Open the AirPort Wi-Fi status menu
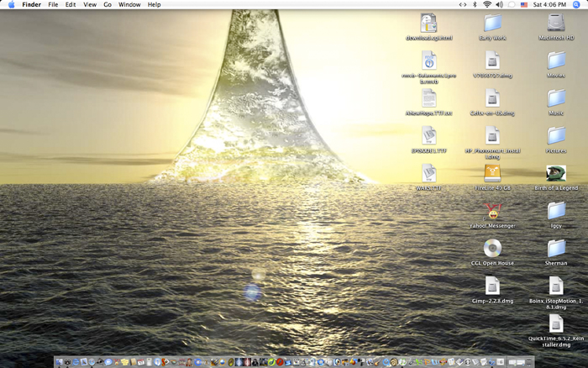 point(486,4)
